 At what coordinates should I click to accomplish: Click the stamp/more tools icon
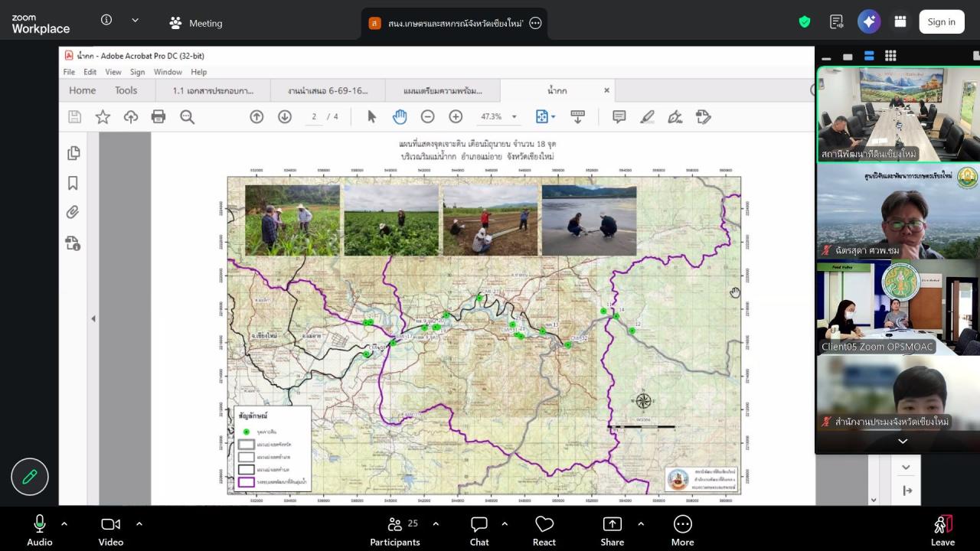click(x=703, y=117)
